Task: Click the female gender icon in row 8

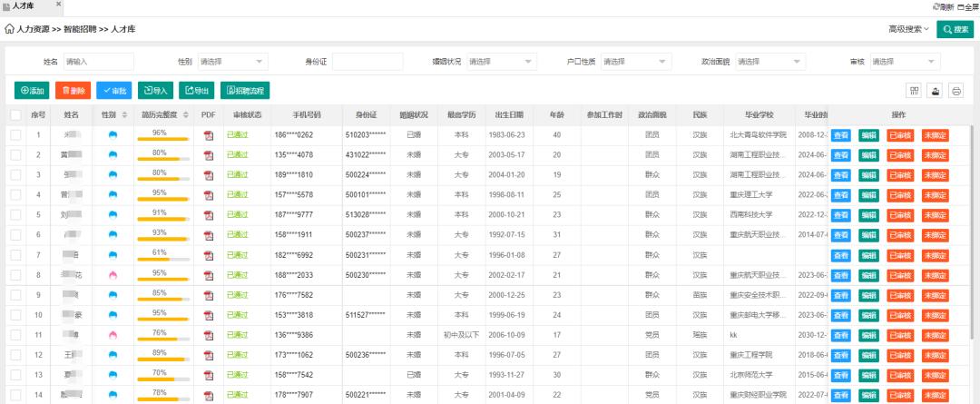Action: coord(113,274)
